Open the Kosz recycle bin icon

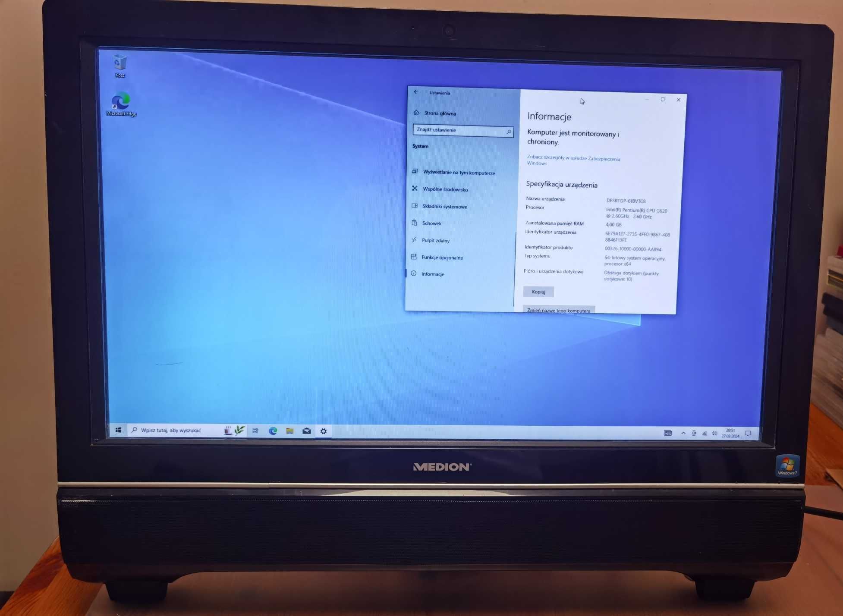click(120, 66)
